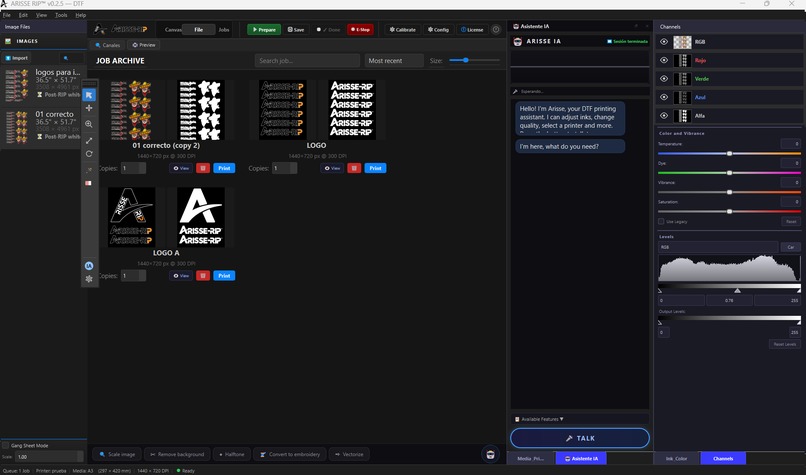Click copies stepper for LOGO A

[142, 276]
